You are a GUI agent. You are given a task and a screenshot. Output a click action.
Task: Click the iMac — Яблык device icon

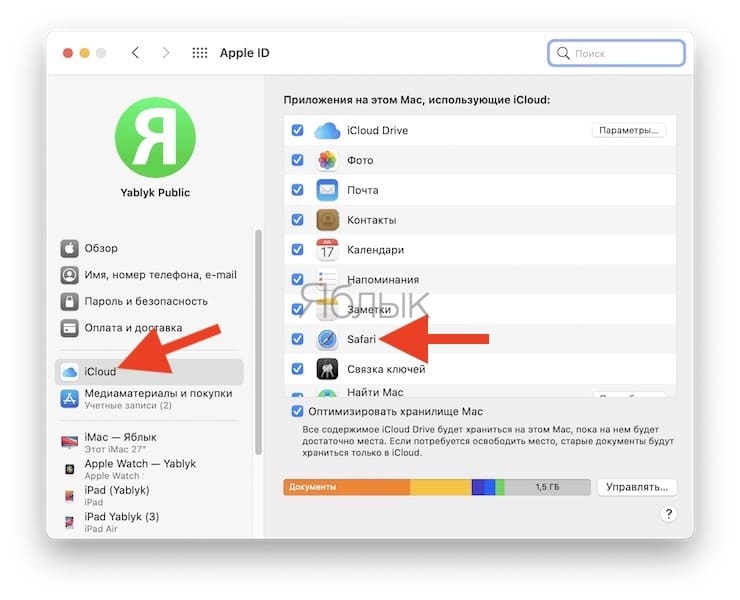[69, 442]
